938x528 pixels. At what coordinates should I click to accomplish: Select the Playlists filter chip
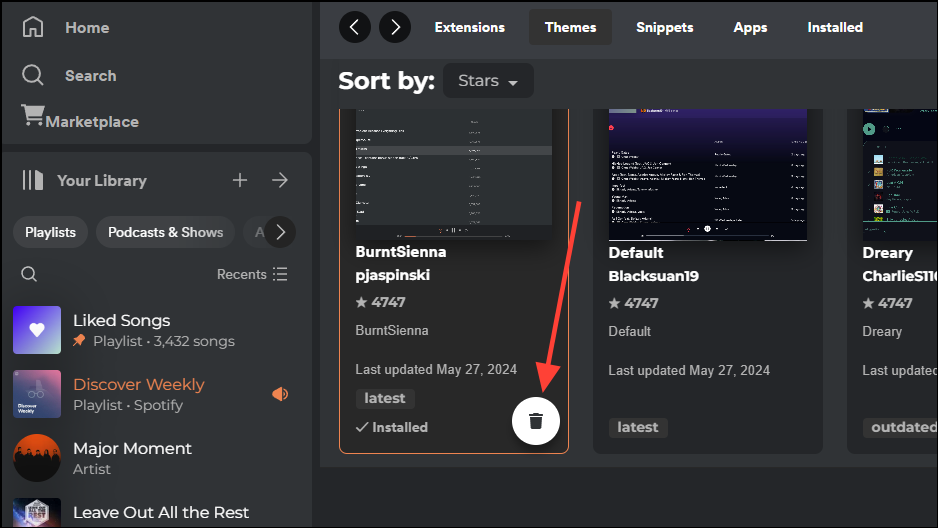click(50, 232)
